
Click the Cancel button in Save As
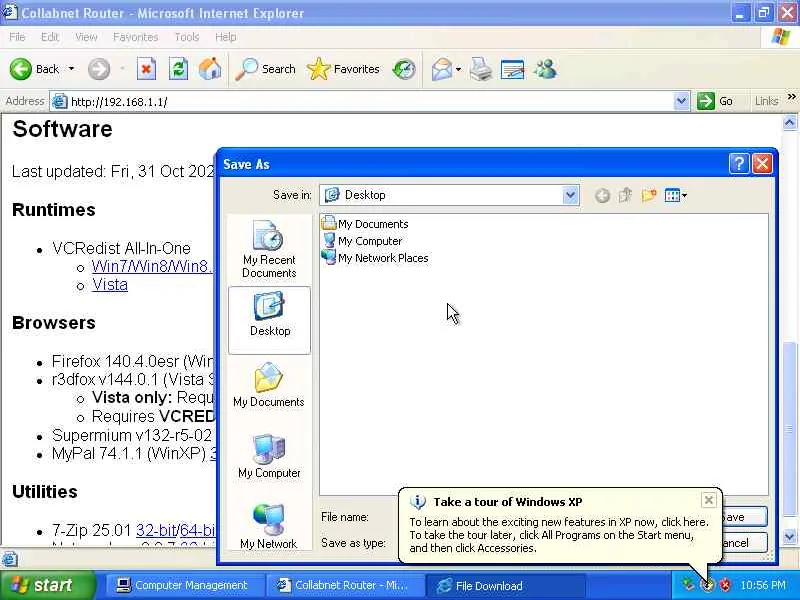click(x=745, y=542)
